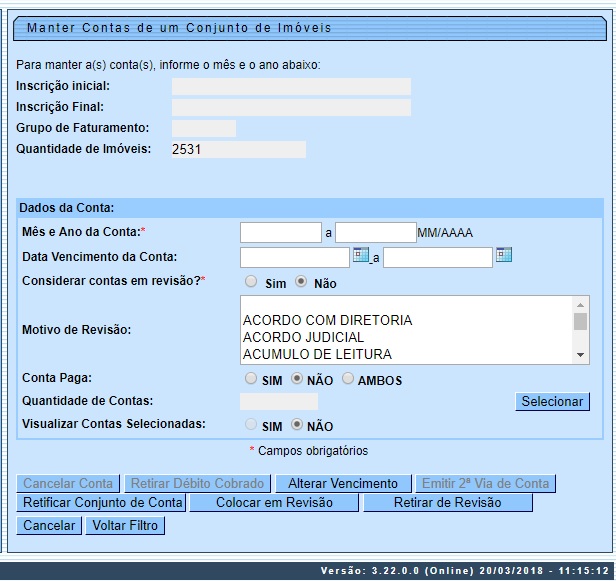
Task: Open calendar for final due date
Action: click(x=504, y=255)
